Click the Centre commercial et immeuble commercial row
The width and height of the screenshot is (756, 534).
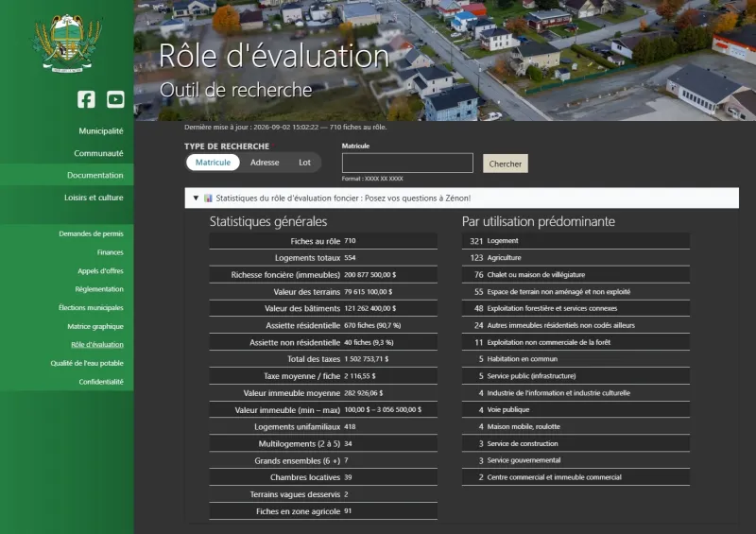(x=576, y=477)
